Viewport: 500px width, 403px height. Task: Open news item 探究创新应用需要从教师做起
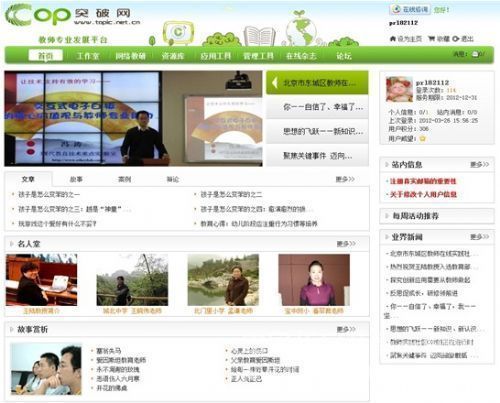(430, 280)
